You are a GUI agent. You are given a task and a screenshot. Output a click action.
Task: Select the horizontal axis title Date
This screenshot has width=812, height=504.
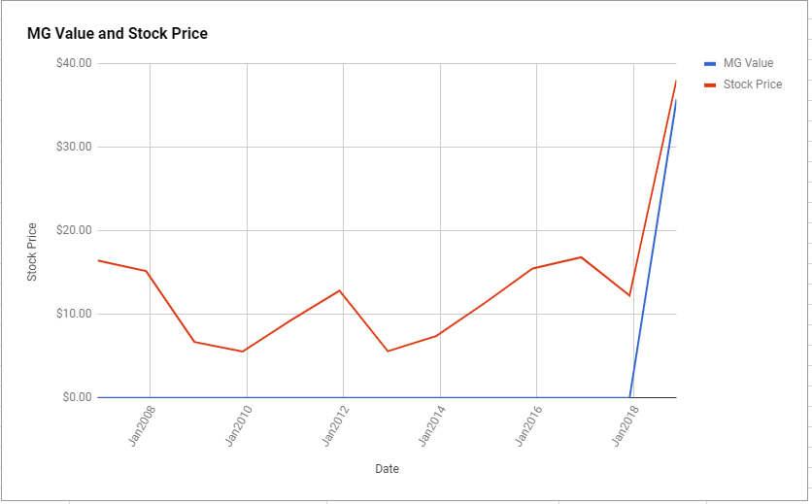click(x=387, y=469)
